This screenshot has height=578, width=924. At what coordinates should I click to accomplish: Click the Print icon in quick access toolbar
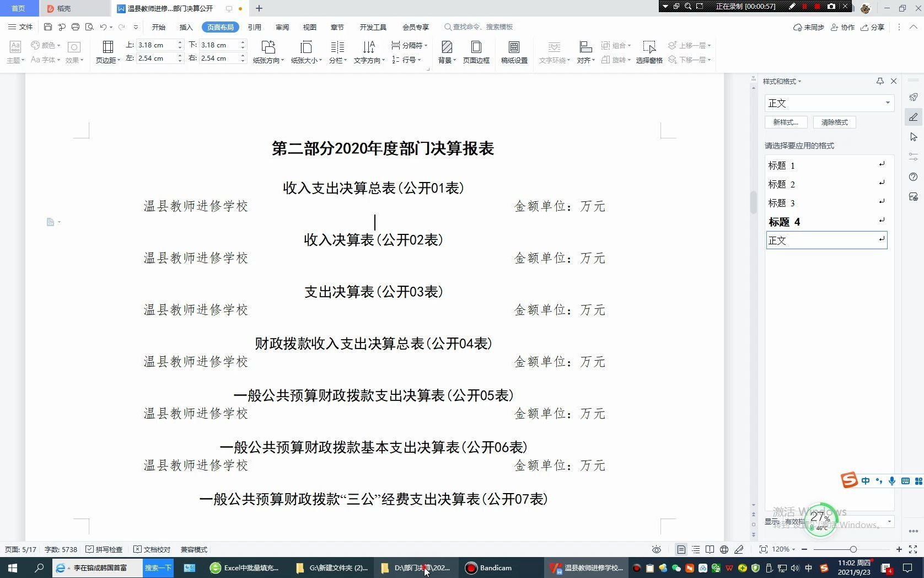(76, 26)
